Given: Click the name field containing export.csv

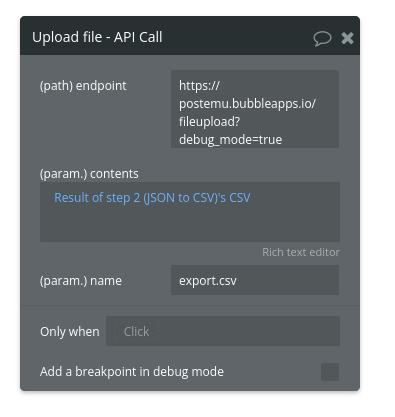Looking at the screenshot, I should click(x=255, y=280).
